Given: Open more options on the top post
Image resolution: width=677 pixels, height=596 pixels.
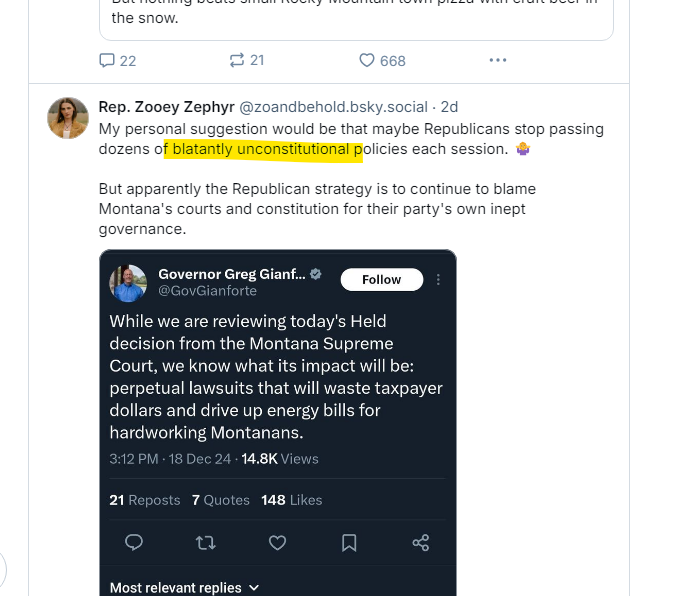Looking at the screenshot, I should [498, 60].
